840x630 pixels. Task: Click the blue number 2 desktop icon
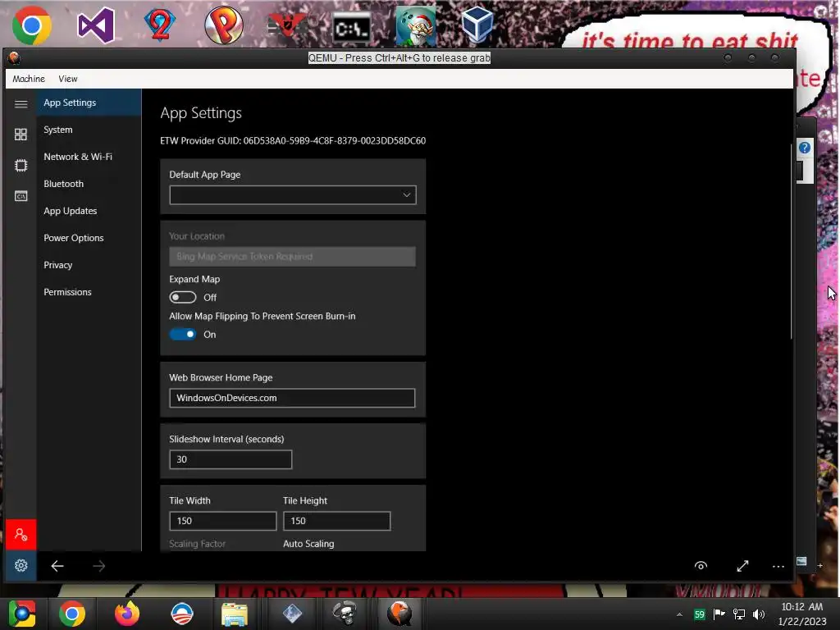[x=160, y=25]
